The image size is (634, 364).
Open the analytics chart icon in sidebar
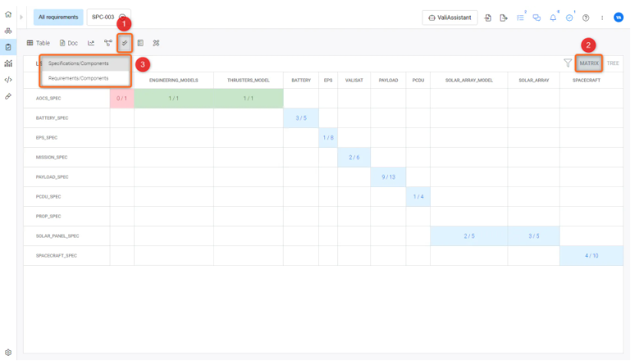point(8,64)
